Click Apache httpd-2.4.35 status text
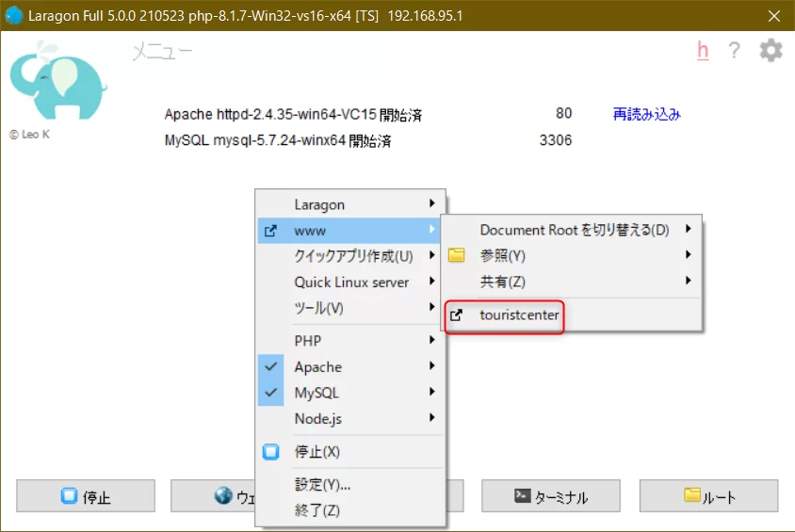 293,115
